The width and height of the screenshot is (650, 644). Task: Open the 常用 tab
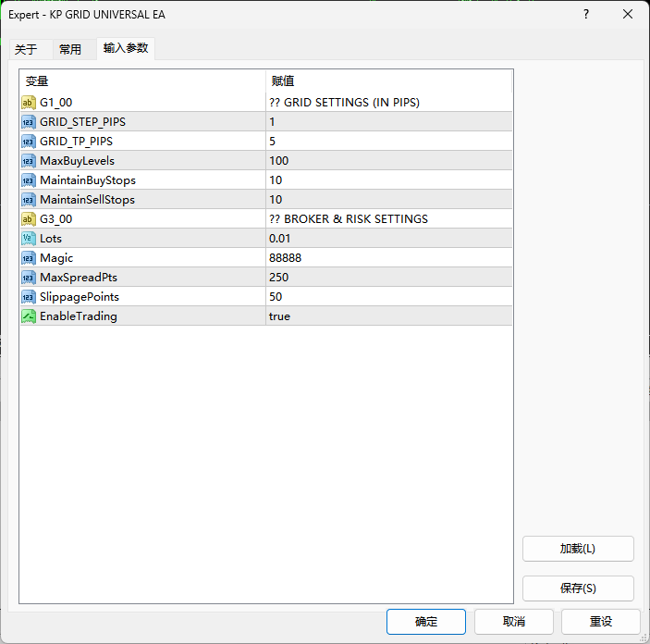[70, 49]
